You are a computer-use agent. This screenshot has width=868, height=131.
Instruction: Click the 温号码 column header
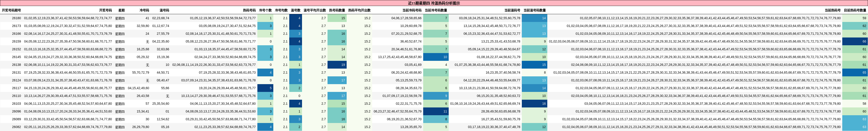[164, 11]
